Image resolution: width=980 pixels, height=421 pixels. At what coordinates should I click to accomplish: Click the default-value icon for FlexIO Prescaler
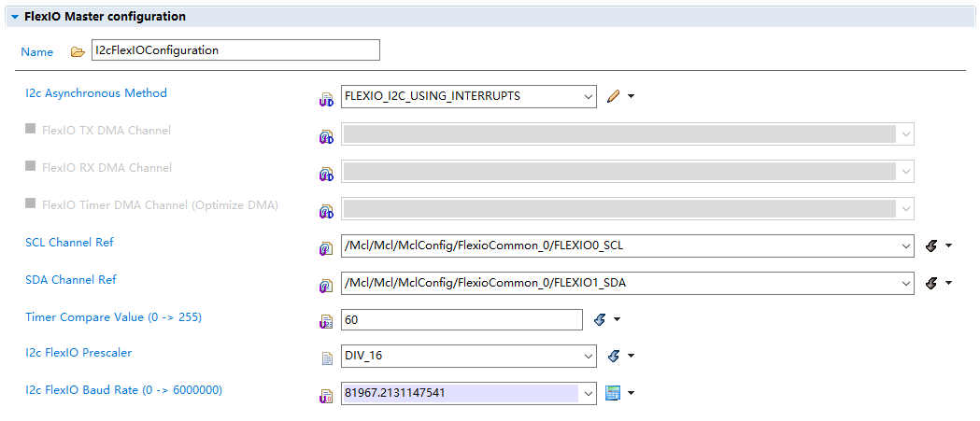(x=613, y=356)
